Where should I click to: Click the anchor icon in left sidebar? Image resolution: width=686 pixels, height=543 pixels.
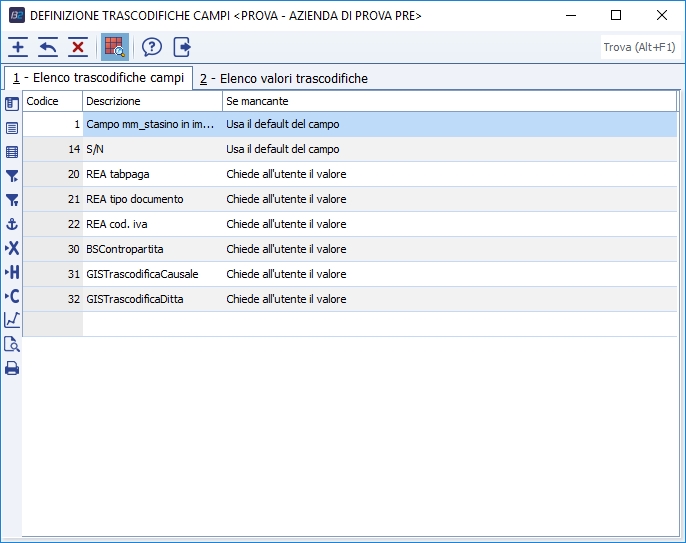[x=12, y=224]
